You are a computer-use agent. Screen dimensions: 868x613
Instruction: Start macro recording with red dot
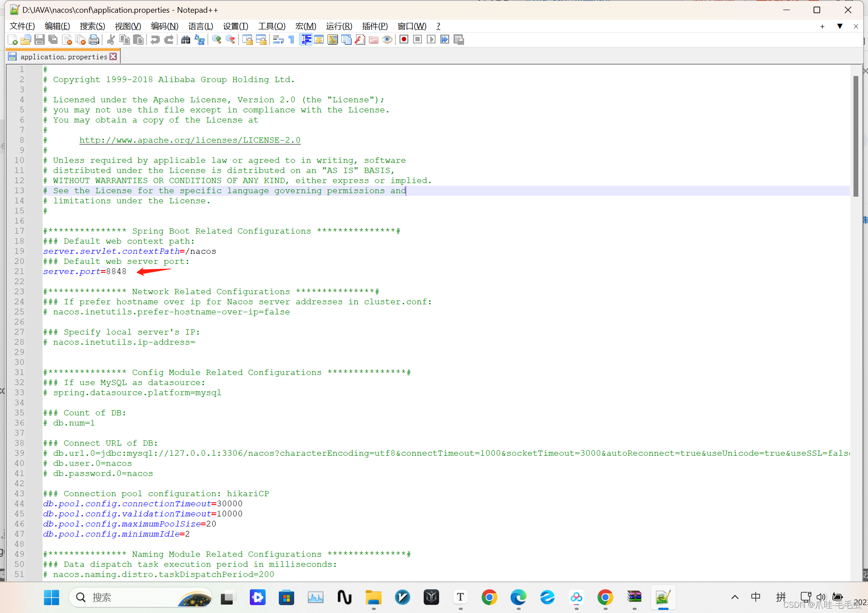[404, 40]
